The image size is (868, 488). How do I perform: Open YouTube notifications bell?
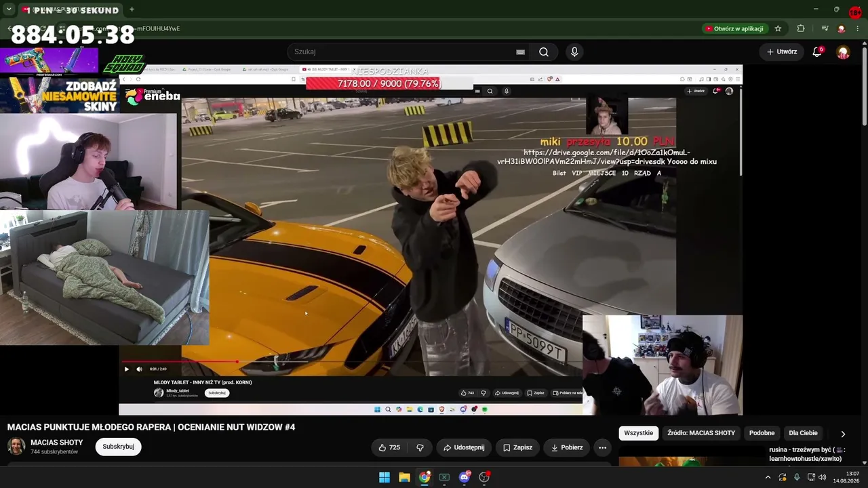(817, 52)
